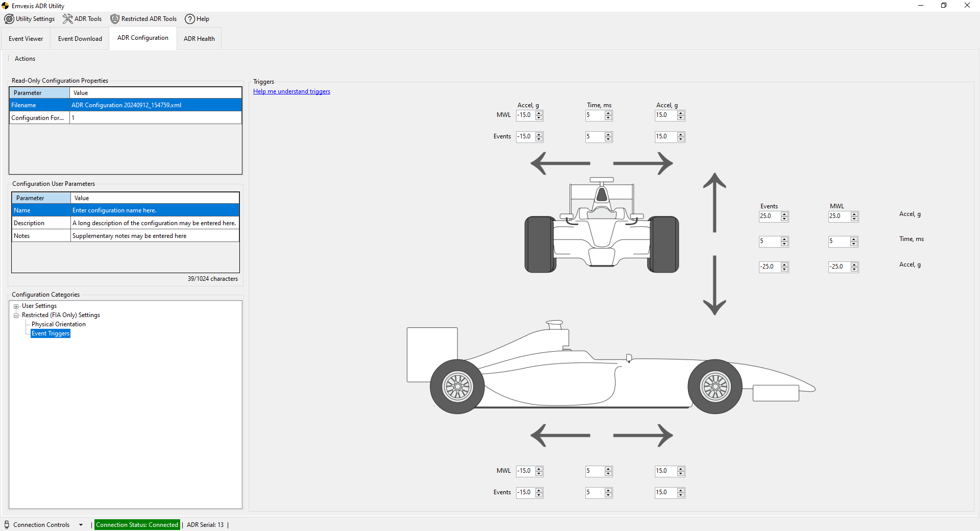Adjust vertical MWL -25.0 Accel spinner
This screenshot has width=980, height=531.
tap(854, 267)
